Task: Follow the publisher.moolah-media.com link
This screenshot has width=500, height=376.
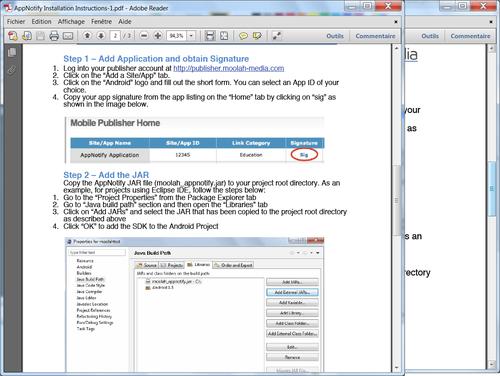Action: [229, 68]
